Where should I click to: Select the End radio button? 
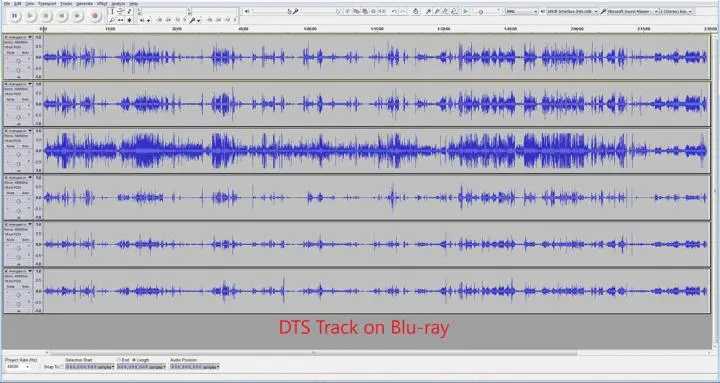point(120,360)
